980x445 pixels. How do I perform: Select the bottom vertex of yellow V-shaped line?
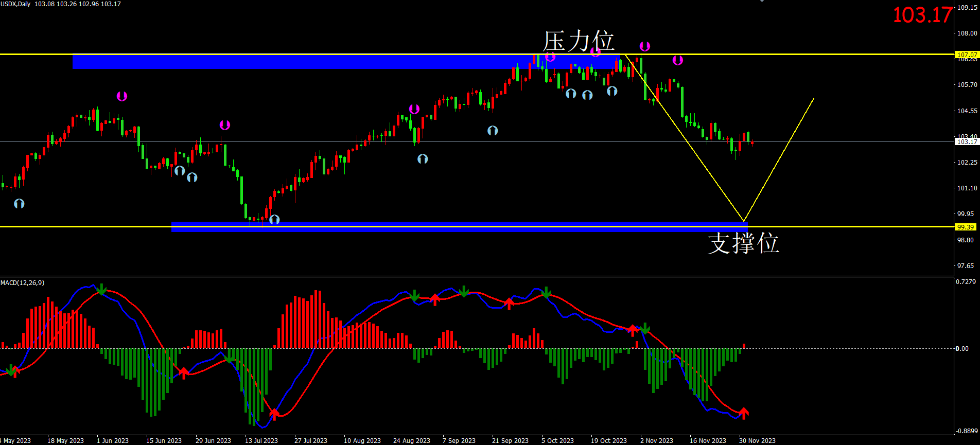744,221
